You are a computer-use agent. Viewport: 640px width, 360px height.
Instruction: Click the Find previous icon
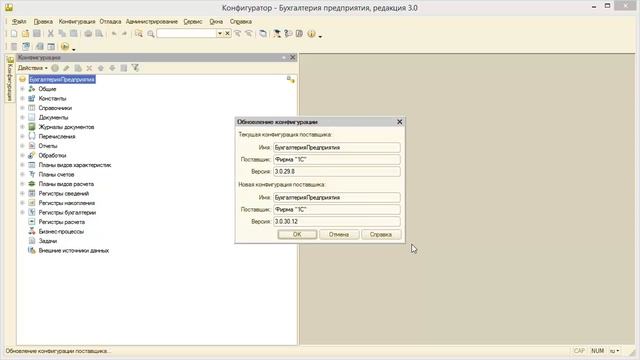pos(248,33)
